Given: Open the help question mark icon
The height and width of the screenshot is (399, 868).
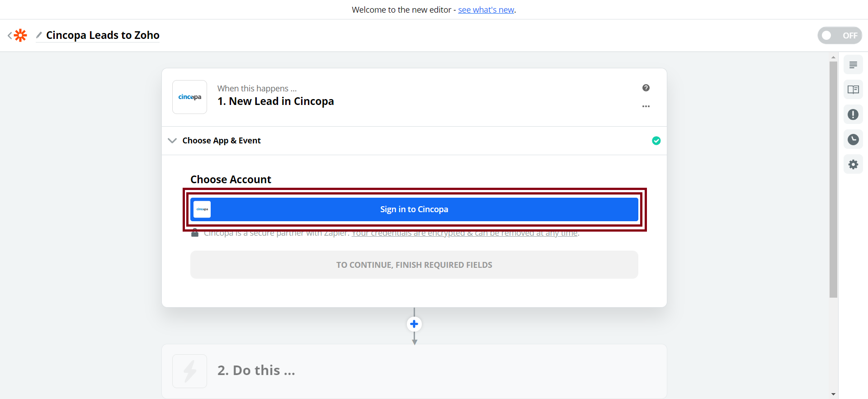Looking at the screenshot, I should pyautogui.click(x=646, y=88).
